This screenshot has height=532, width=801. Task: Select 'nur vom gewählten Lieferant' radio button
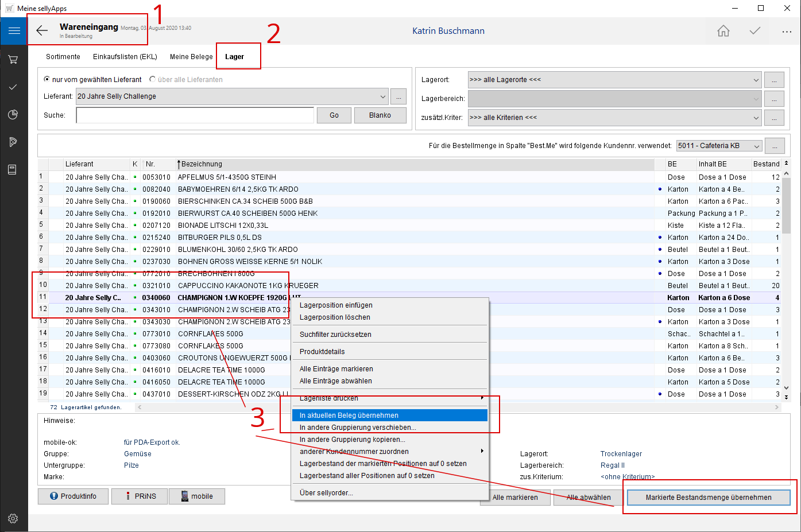47,79
